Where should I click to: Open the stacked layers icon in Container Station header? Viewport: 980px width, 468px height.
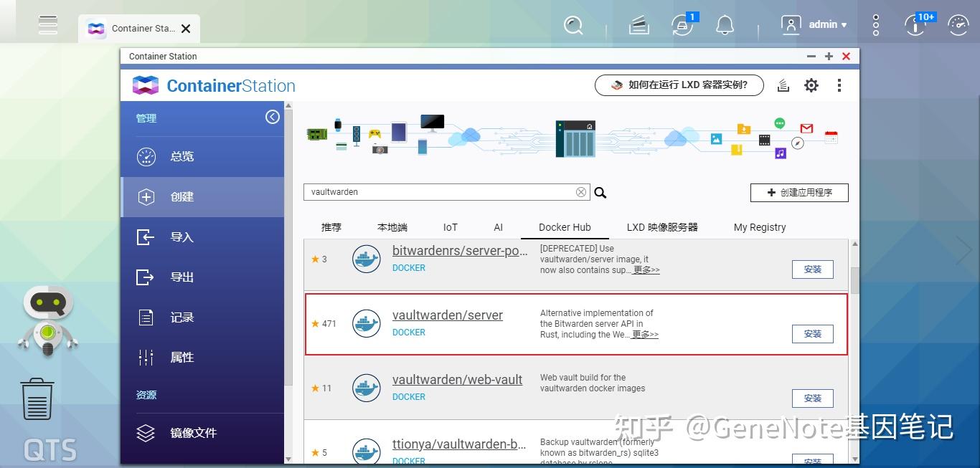click(783, 85)
